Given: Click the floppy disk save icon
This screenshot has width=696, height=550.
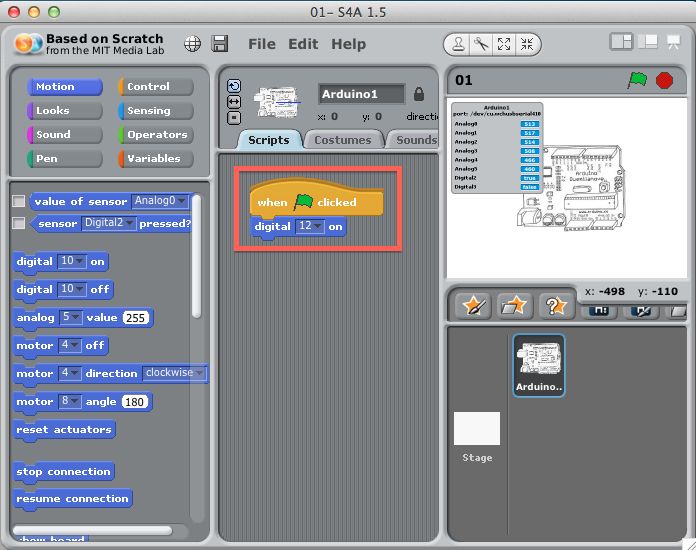Looking at the screenshot, I should tap(220, 44).
